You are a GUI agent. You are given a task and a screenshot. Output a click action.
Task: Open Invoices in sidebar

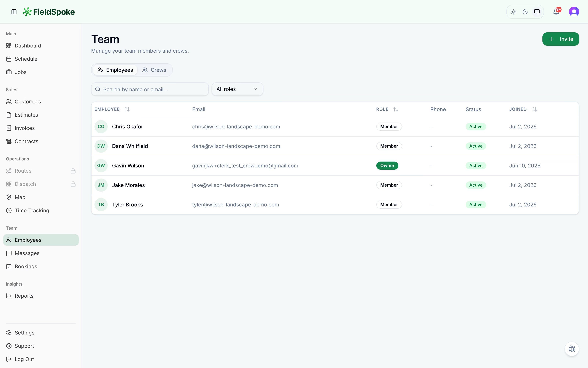pyautogui.click(x=41, y=128)
